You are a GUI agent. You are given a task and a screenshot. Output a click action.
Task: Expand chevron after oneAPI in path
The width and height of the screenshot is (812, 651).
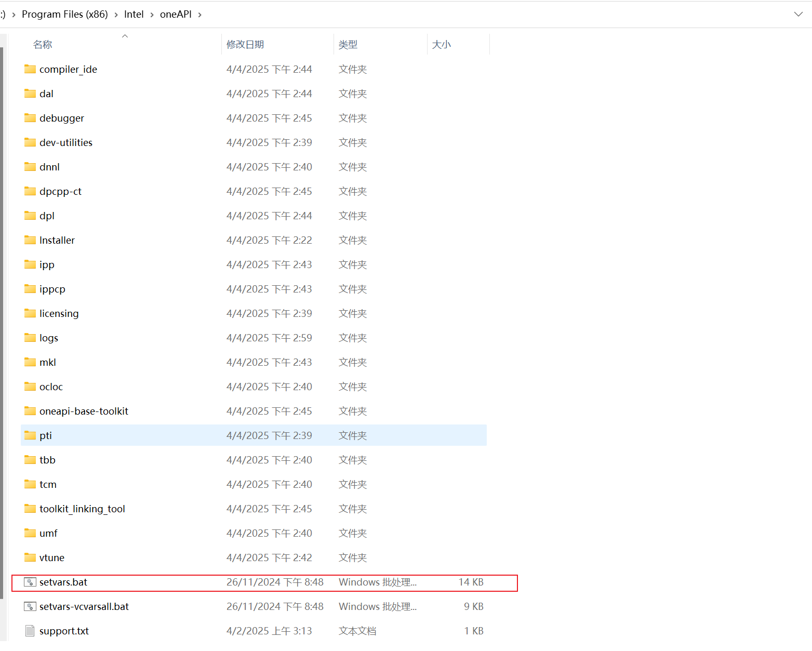(x=199, y=15)
